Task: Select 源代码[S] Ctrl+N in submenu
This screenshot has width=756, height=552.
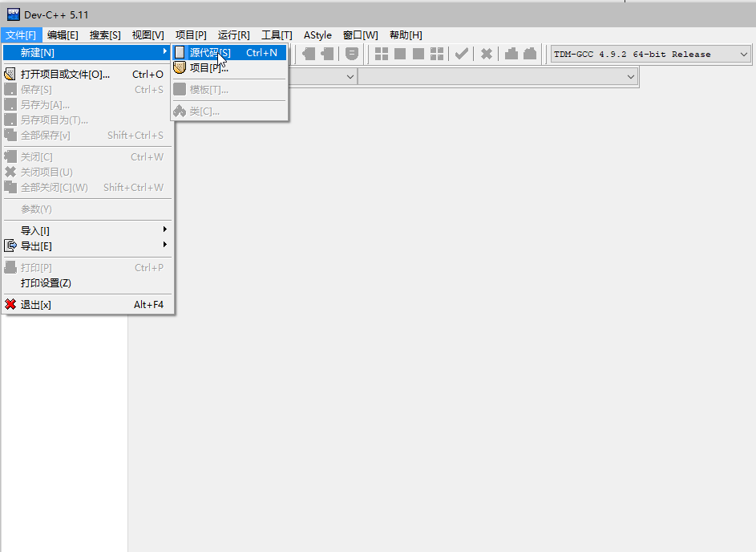Action: (x=229, y=52)
